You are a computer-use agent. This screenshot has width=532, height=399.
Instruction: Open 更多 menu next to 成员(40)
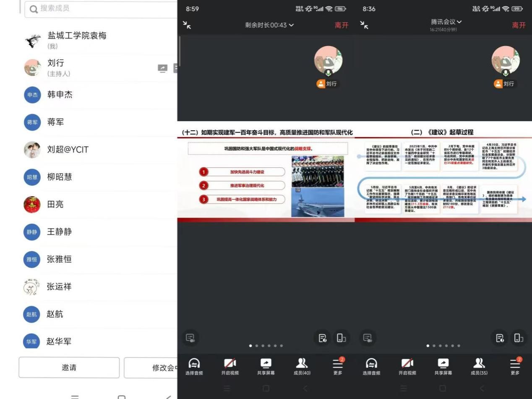(338, 366)
